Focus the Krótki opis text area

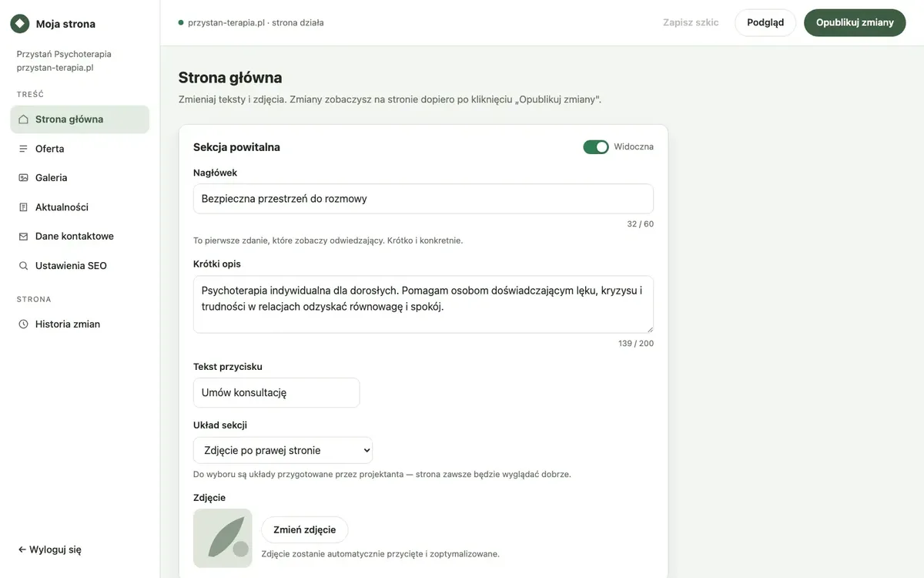(423, 304)
